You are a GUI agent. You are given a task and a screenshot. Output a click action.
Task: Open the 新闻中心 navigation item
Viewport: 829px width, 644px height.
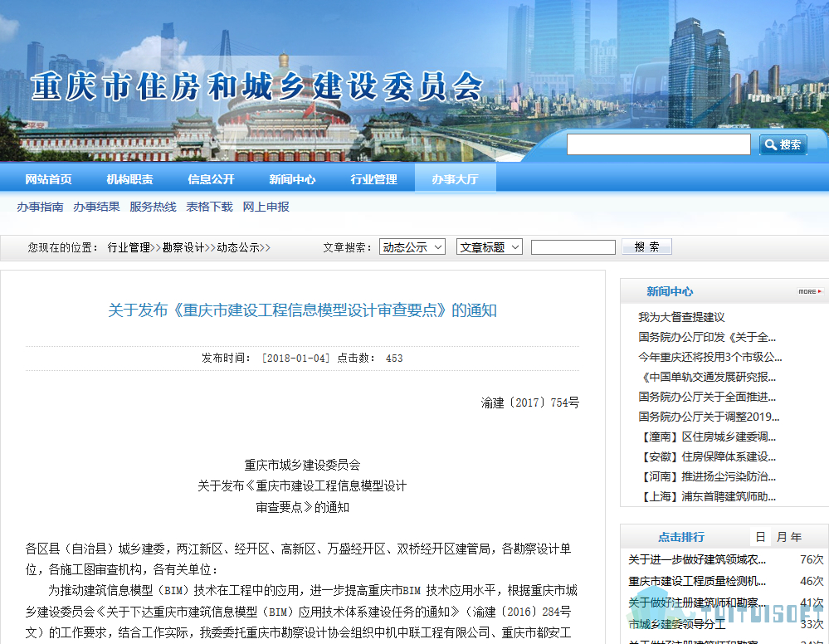[292, 179]
